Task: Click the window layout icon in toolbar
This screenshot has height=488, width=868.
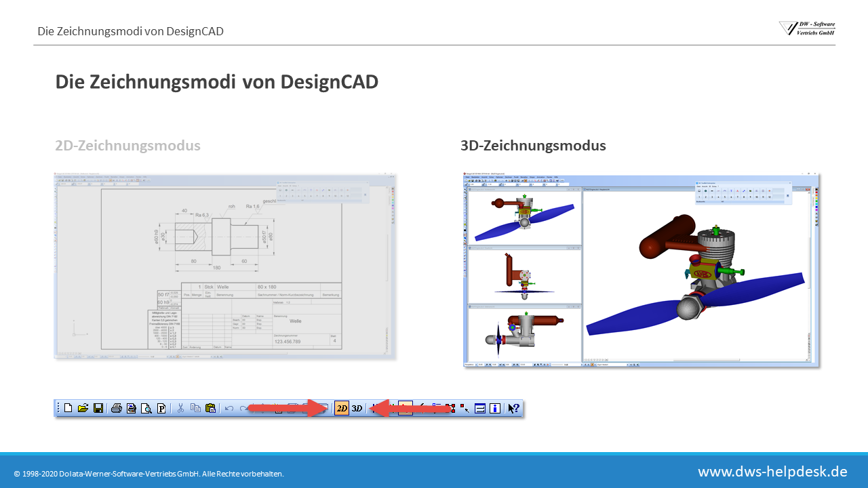Action: (x=480, y=408)
